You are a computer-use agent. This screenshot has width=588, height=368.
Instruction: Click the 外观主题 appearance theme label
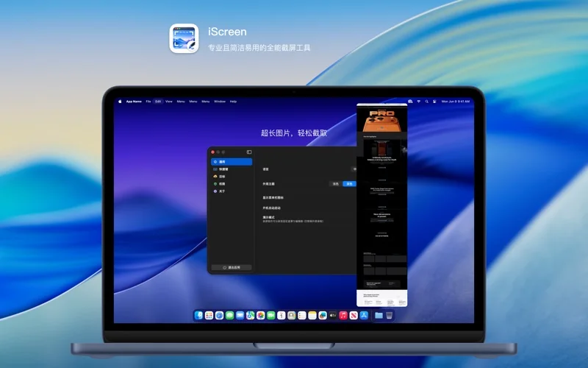point(268,184)
